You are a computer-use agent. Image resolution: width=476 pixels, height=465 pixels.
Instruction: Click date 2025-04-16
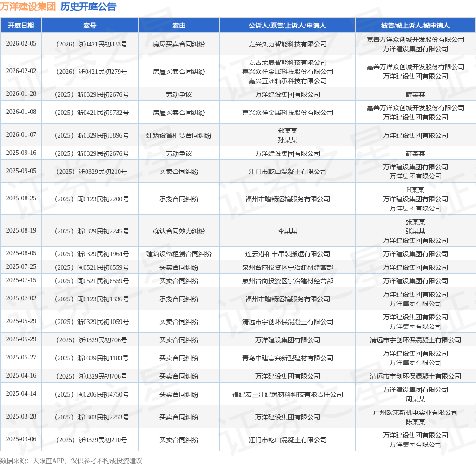pyautogui.click(x=21, y=376)
